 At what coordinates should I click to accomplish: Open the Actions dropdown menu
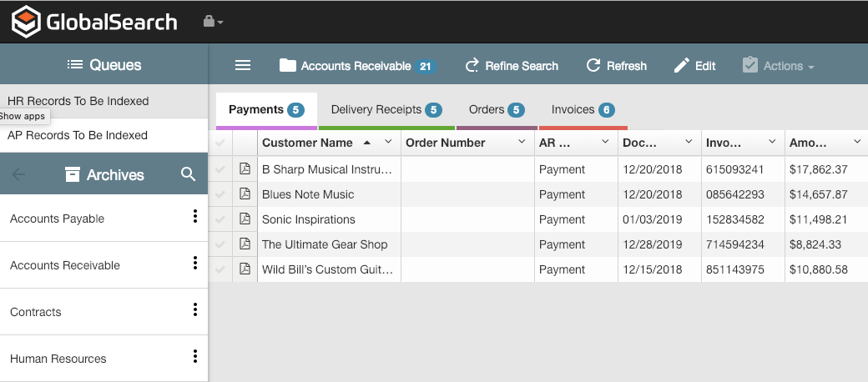point(778,66)
